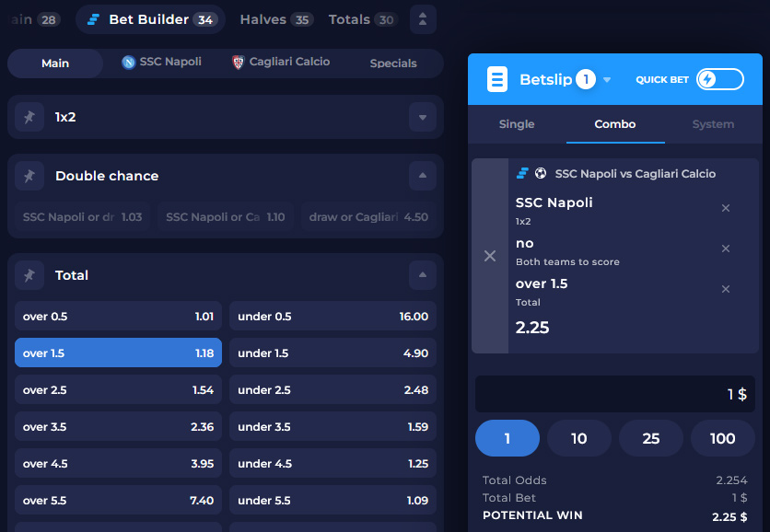Select over 5.5 at 7.40
This screenshot has height=532, width=770.
tap(118, 500)
